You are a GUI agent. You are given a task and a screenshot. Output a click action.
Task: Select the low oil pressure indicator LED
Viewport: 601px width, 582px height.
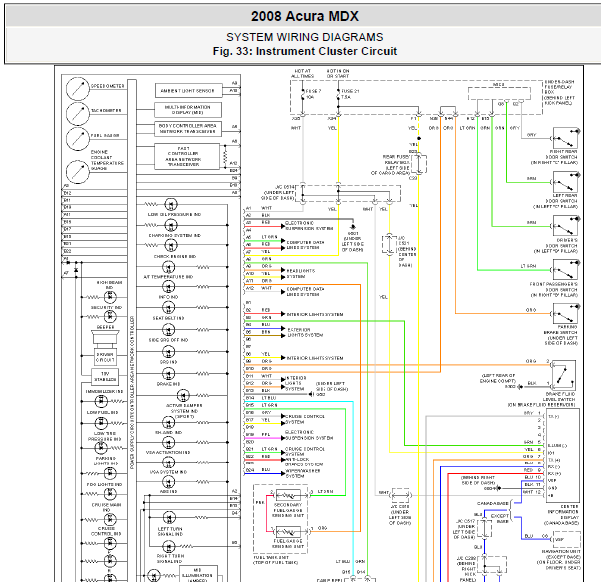[x=171, y=204]
